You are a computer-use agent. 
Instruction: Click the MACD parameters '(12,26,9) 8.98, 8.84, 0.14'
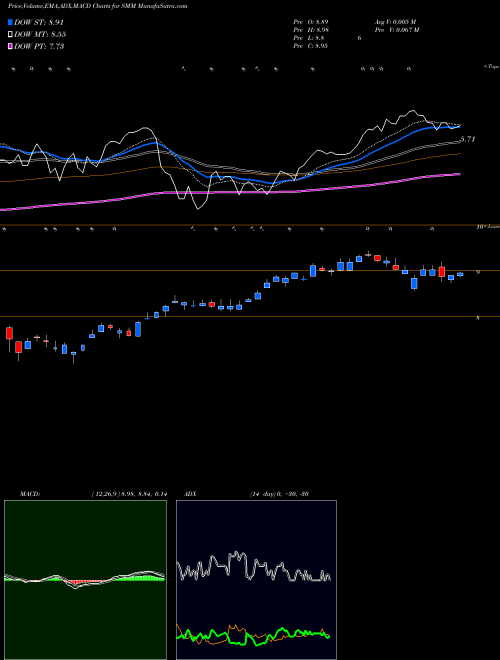click(x=129, y=494)
